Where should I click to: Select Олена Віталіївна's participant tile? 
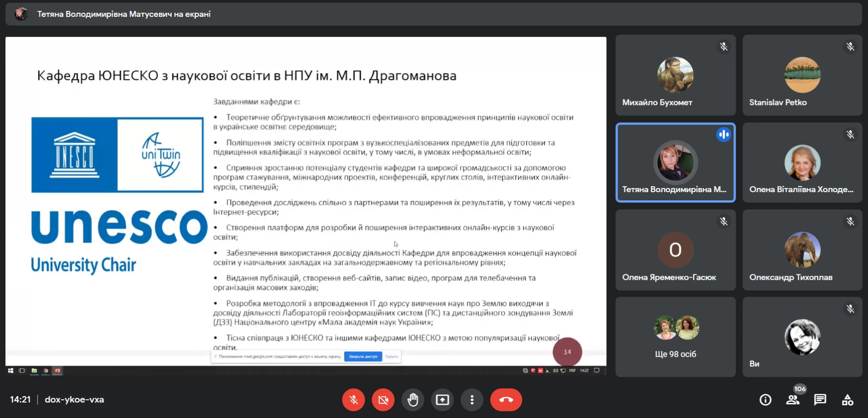[x=802, y=162]
